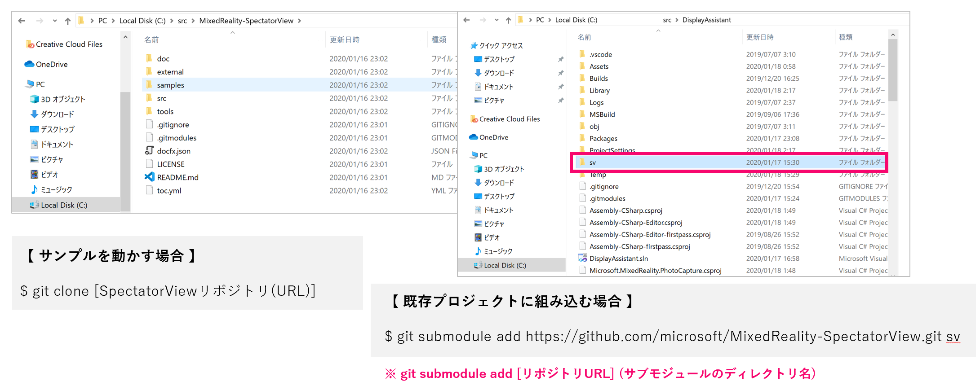Click Up arrow in left Explorer window
980x386 pixels.
click(x=68, y=21)
